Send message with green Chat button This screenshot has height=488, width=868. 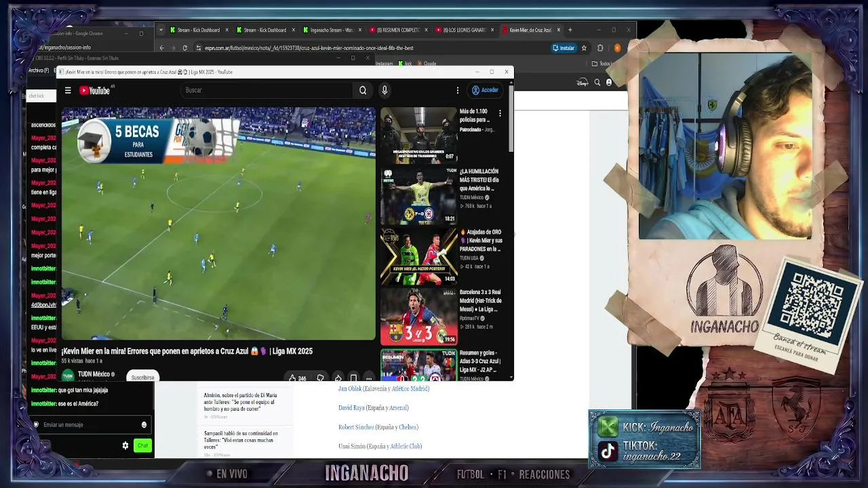(x=142, y=445)
